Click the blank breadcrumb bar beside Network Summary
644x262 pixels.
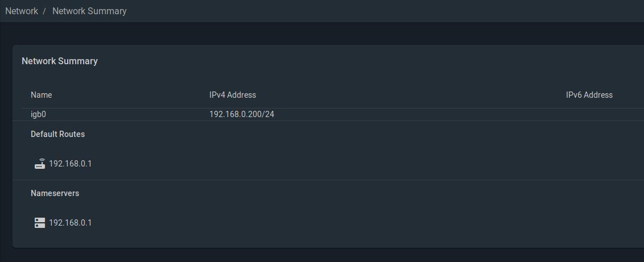[370, 11]
